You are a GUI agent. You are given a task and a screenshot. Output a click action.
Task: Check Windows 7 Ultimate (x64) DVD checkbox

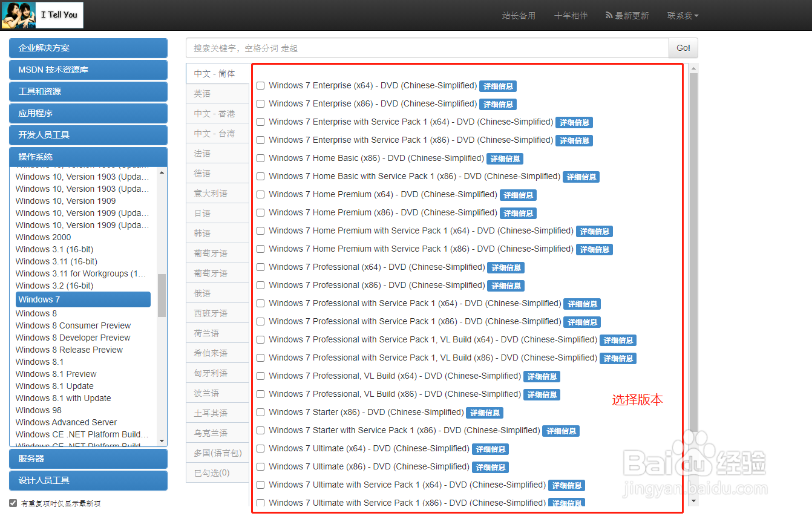pos(261,449)
